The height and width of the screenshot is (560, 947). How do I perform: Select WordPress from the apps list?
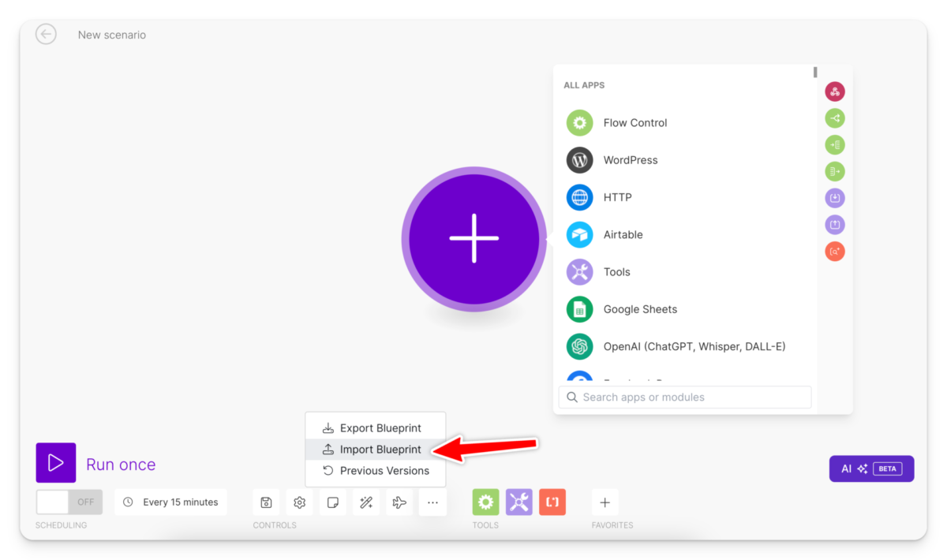click(630, 160)
